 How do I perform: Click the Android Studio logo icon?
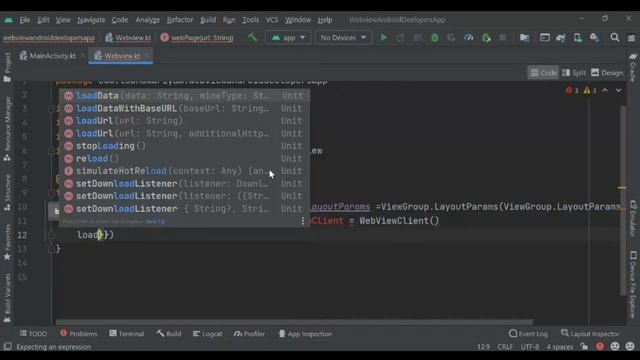[x=9, y=20]
